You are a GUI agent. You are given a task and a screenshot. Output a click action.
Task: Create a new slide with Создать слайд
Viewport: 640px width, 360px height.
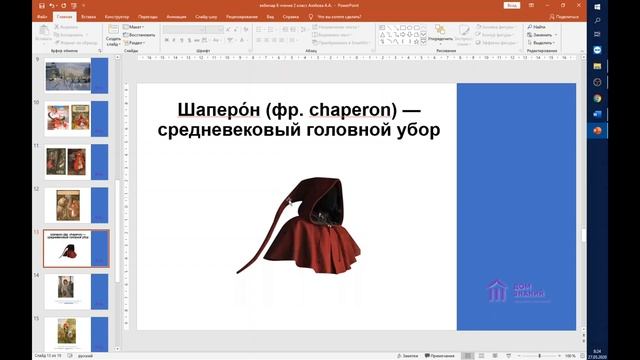click(113, 35)
